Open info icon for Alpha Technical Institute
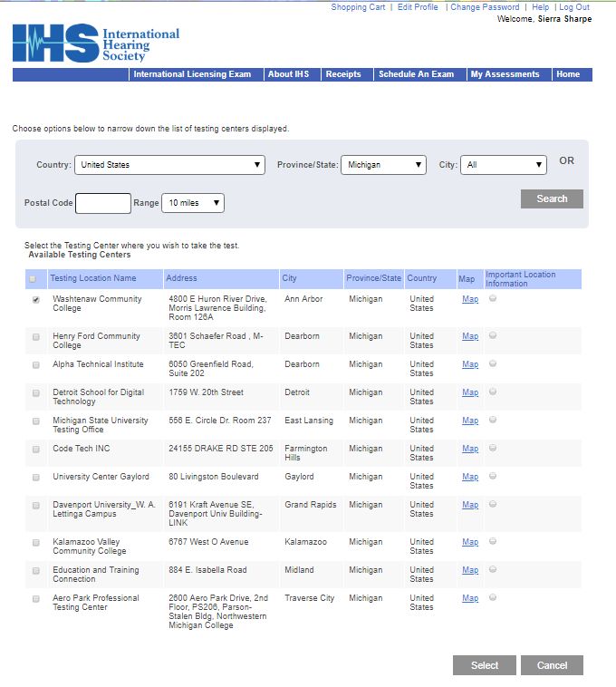Image resolution: width=616 pixels, height=687 pixels. point(493,363)
